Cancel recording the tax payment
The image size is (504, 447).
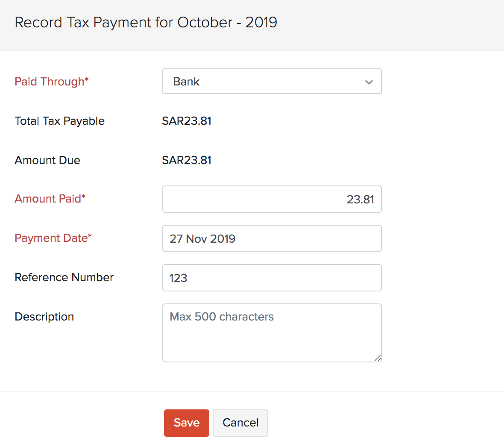click(240, 423)
